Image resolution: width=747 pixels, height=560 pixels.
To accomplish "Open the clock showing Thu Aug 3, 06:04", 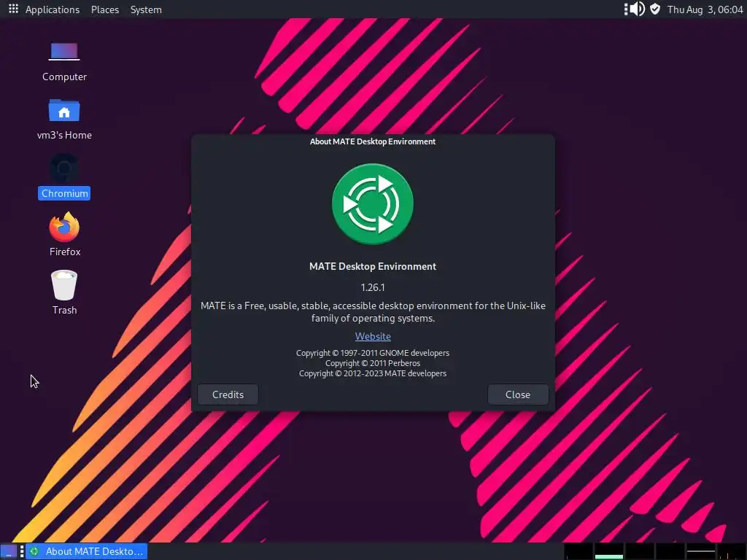I will point(705,9).
